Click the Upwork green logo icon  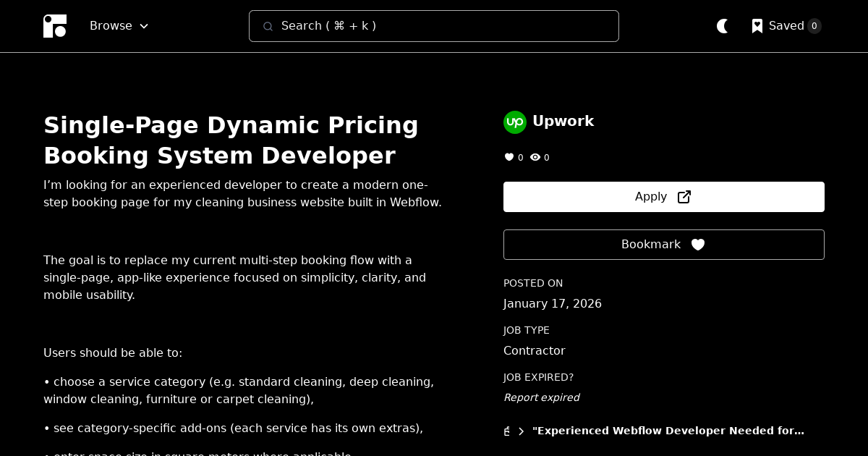(x=515, y=122)
